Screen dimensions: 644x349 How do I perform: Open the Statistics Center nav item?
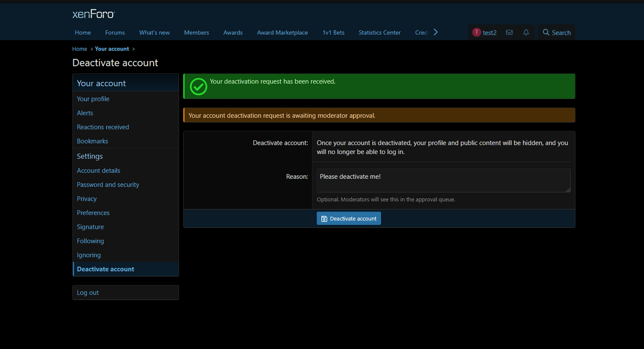click(379, 33)
